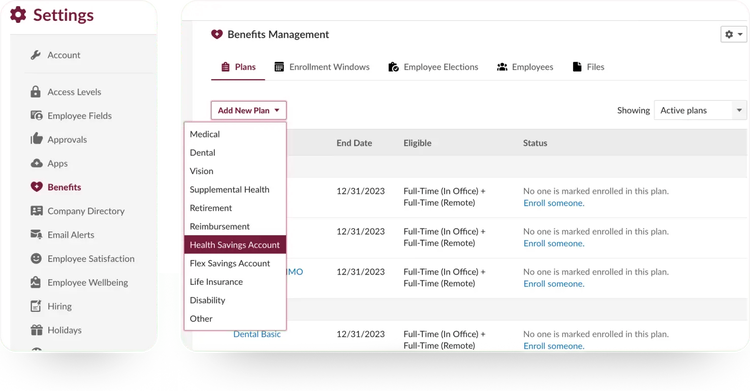Viewport: 750px width, 391px height.
Task: Choose Reimbursement plan type
Action: pos(235,226)
